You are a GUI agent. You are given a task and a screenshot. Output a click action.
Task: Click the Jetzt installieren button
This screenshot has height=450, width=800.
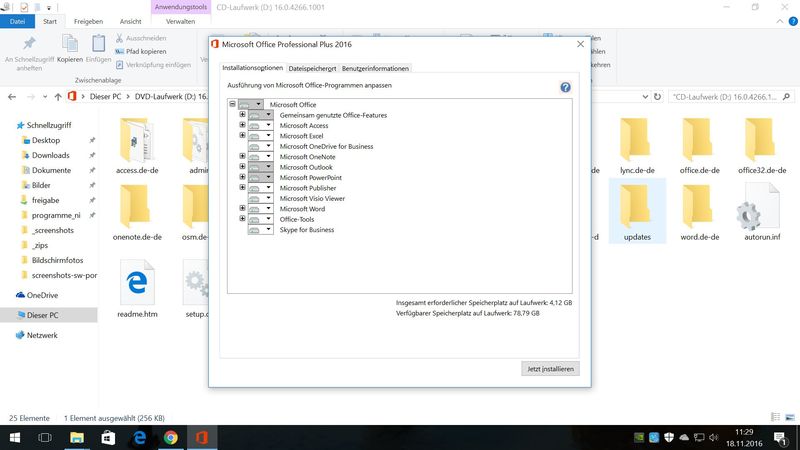point(550,369)
